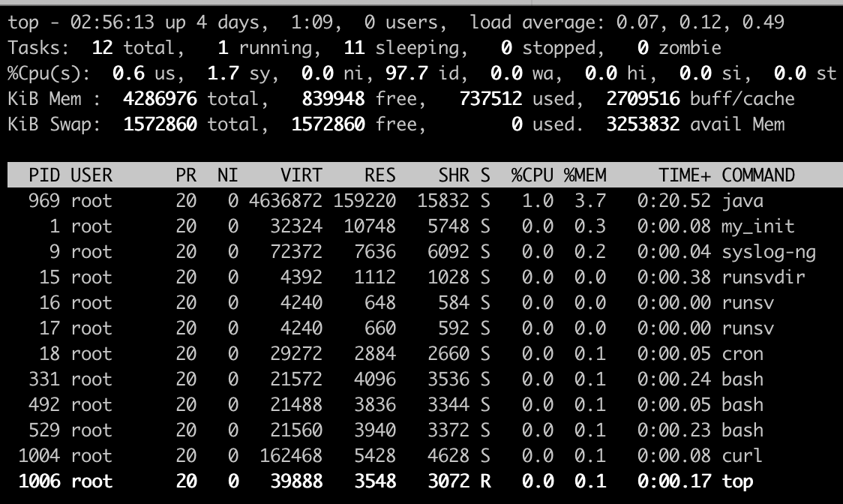Click the '12 total' tasks count

point(139,48)
